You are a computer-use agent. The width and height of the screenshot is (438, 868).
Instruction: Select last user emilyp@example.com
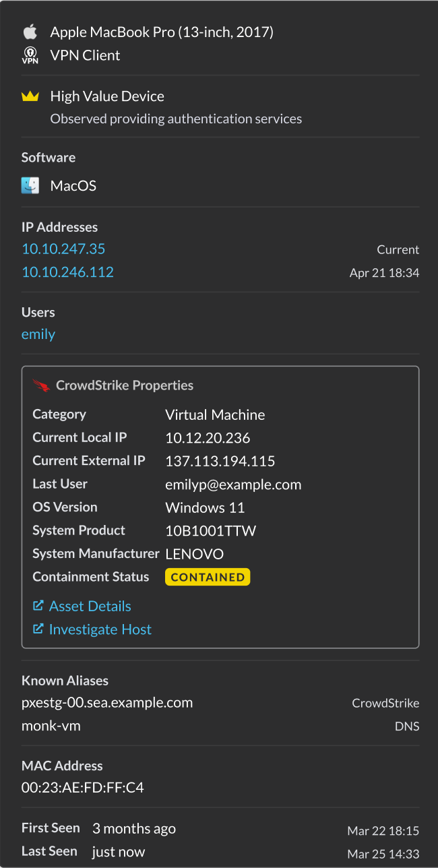[233, 485]
